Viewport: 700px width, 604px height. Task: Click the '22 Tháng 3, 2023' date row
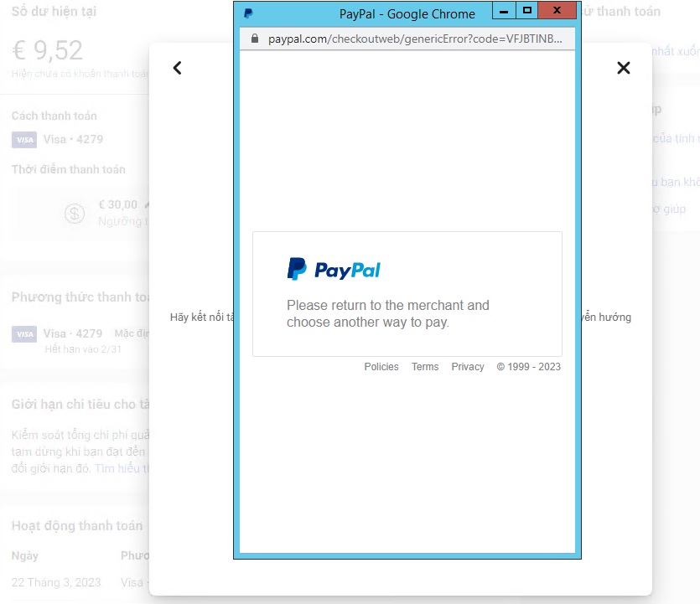tap(56, 582)
